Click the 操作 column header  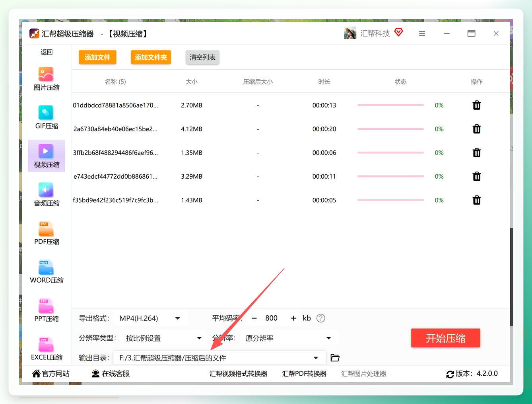[x=477, y=82]
